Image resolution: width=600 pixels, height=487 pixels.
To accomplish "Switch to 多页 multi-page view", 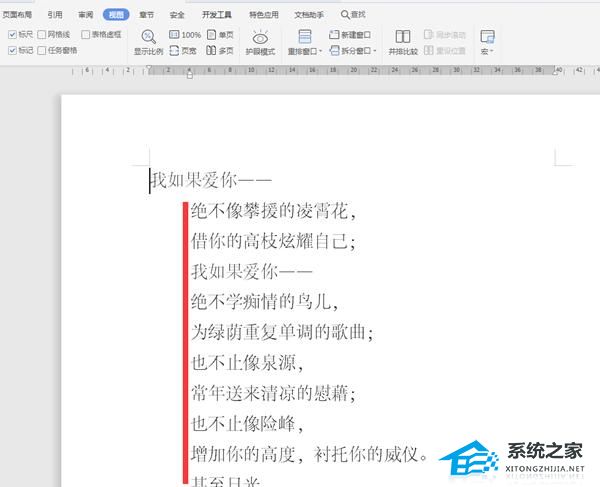I will 220,50.
